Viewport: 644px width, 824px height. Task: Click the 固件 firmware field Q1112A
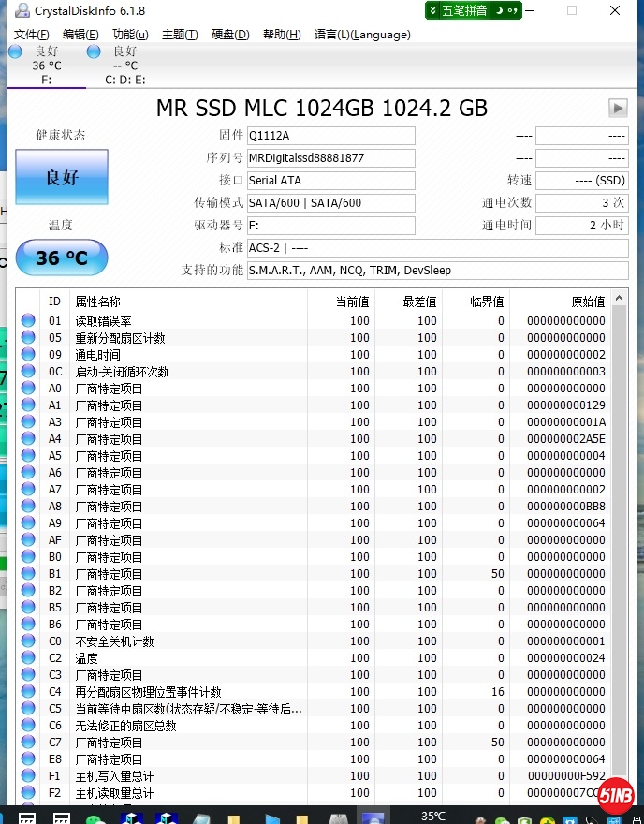[330, 136]
